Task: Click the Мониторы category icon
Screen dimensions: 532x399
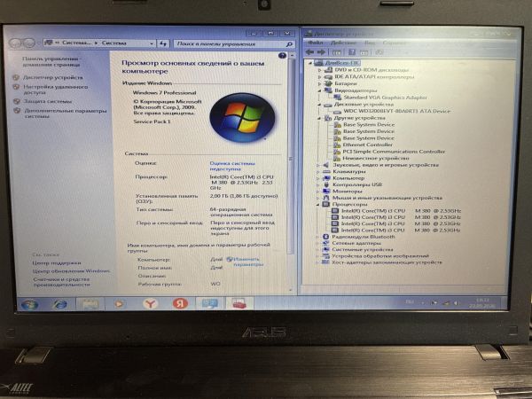Action: pos(326,192)
